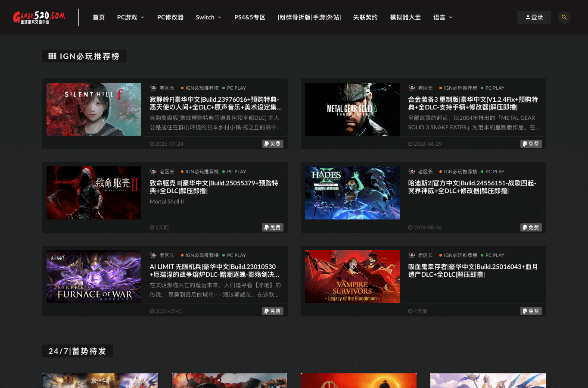Open the AI LIMIT 无限机兵 post title
The width and height of the screenshot is (588, 388).
pyautogui.click(x=215, y=270)
